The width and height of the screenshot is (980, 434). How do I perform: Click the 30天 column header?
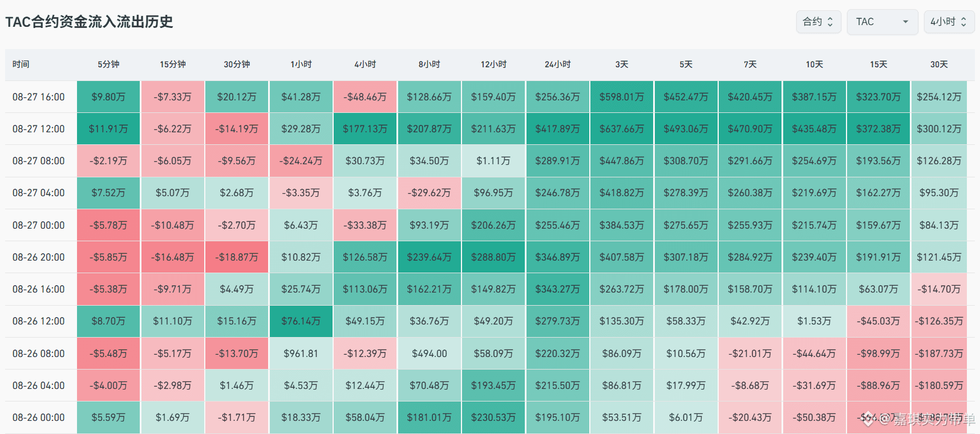(x=939, y=64)
